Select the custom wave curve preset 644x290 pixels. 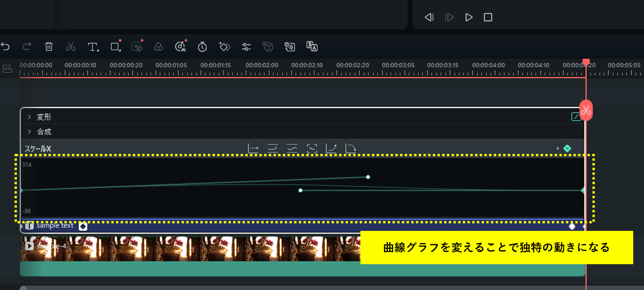pos(292,147)
